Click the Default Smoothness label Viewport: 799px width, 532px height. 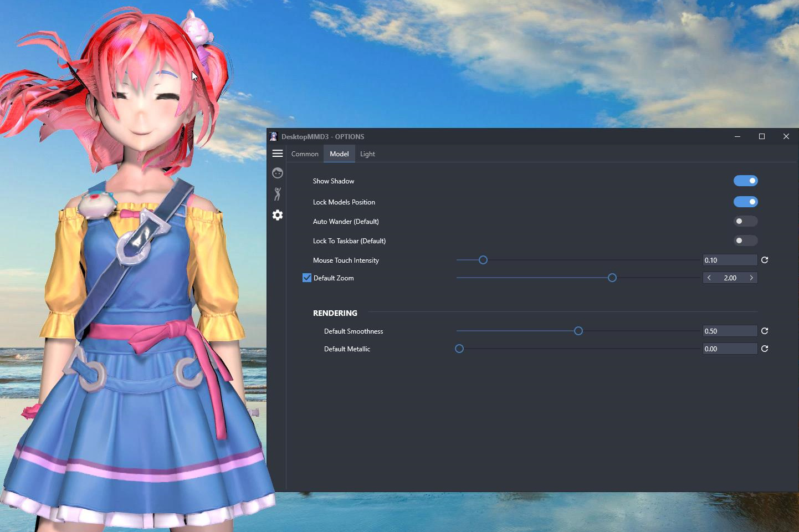(x=354, y=331)
